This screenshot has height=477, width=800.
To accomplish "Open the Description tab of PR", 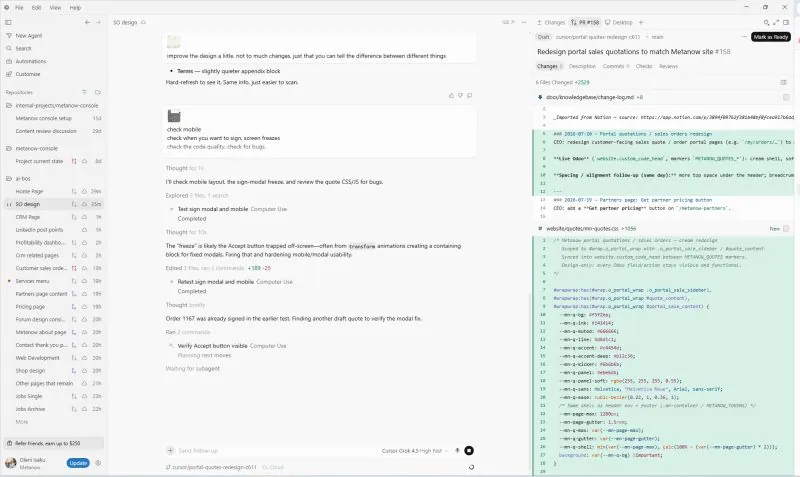I will 582,66.
